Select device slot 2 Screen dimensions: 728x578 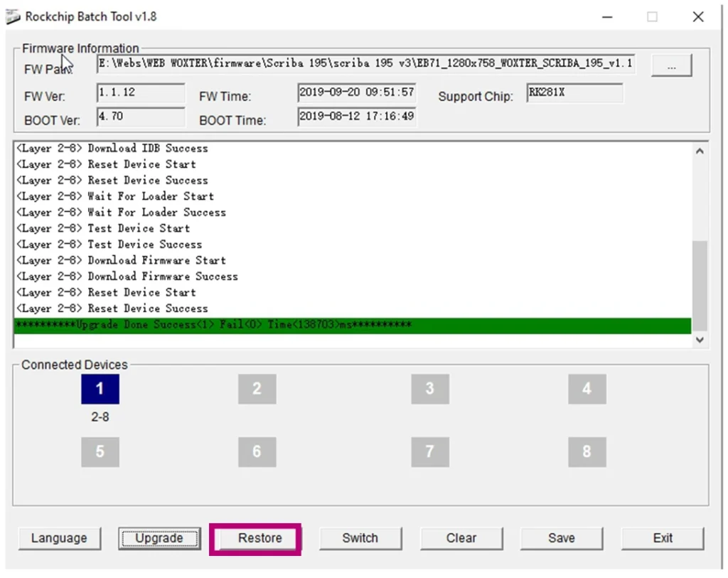point(257,389)
